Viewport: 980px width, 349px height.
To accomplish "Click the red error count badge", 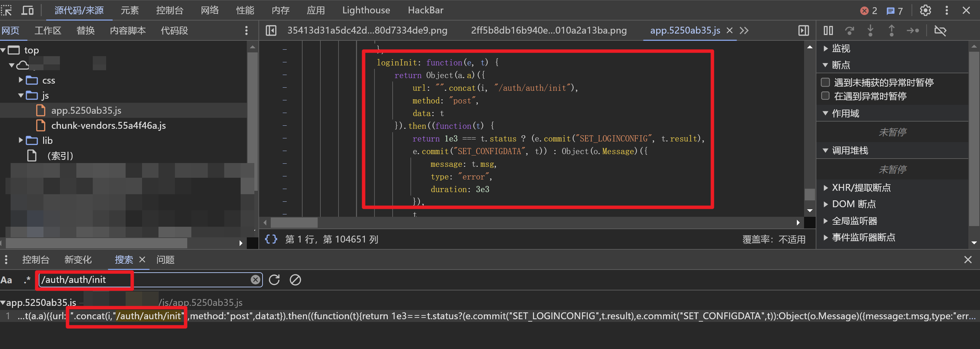I will point(868,11).
